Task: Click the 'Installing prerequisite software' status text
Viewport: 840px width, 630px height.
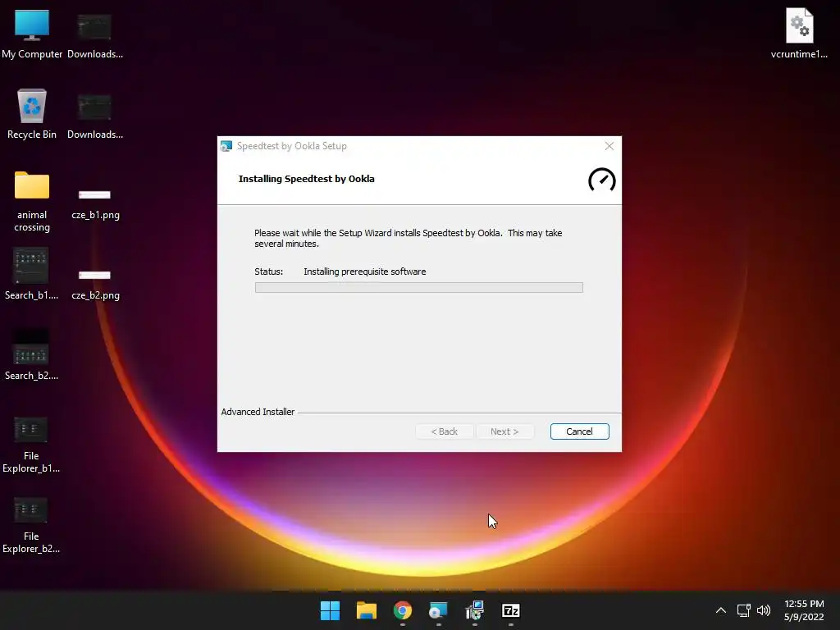Action: click(x=365, y=272)
